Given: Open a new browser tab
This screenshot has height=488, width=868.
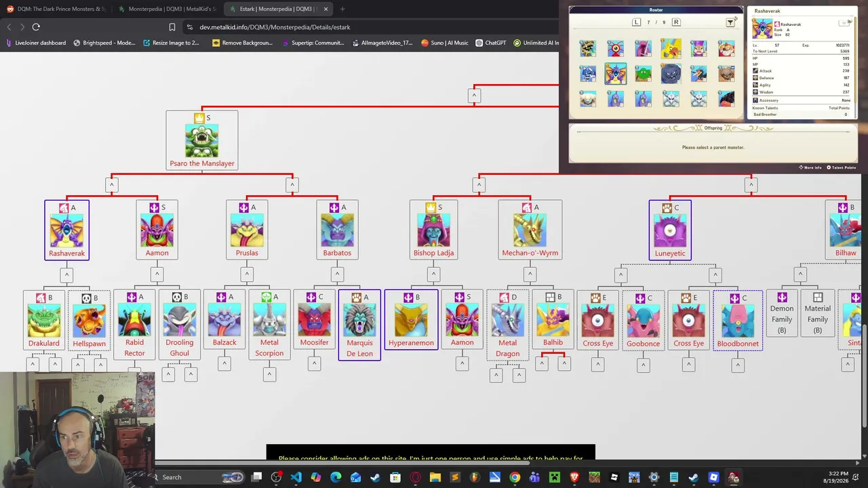Looking at the screenshot, I should tap(342, 9).
